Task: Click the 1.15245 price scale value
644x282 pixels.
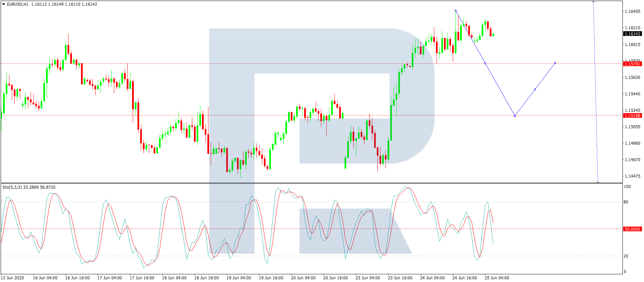Action: (632, 110)
